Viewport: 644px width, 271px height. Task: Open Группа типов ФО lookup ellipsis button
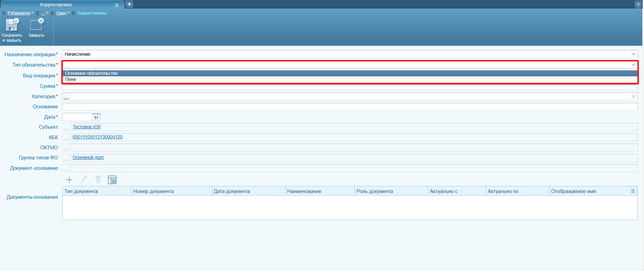click(66, 158)
